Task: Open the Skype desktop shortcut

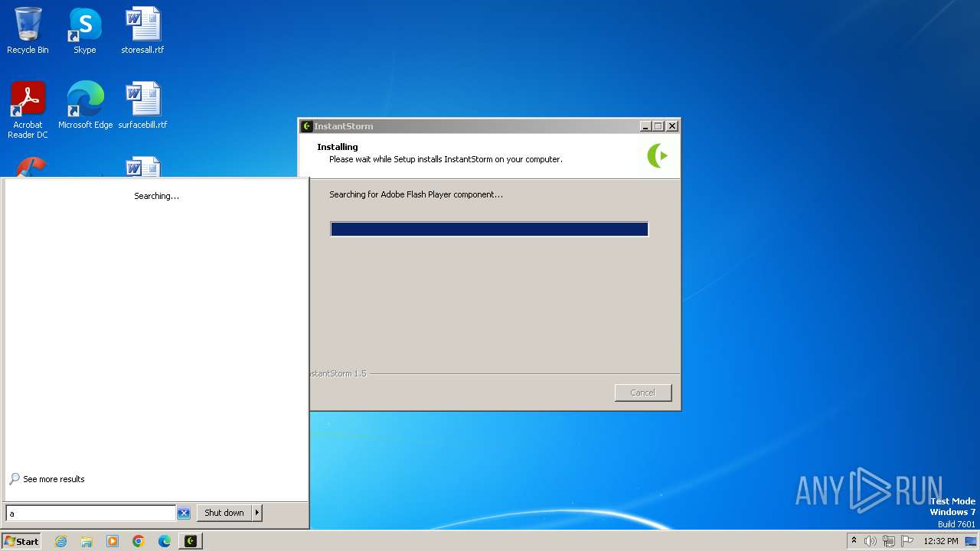Action: 84,31
